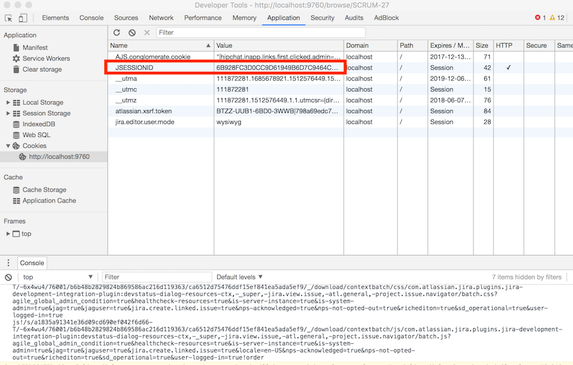This screenshot has height=365, width=573.
Task: Switch to the Elements tab
Action: pyautogui.click(x=55, y=18)
